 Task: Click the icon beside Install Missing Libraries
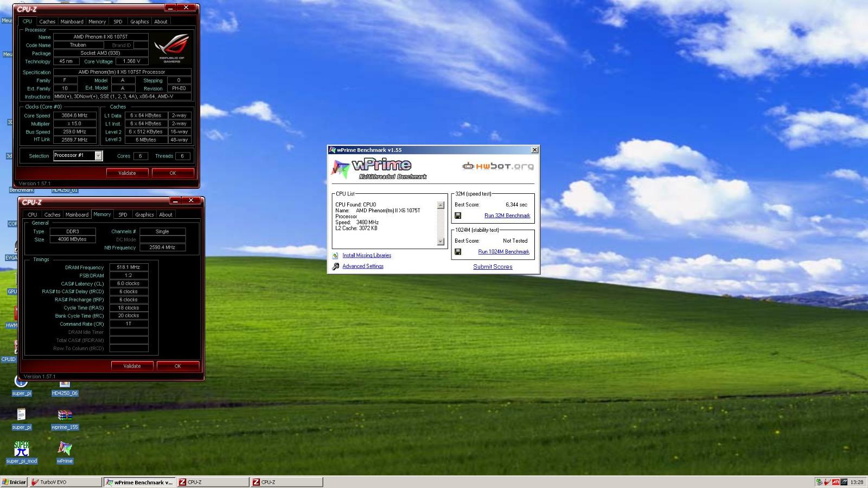pos(335,256)
